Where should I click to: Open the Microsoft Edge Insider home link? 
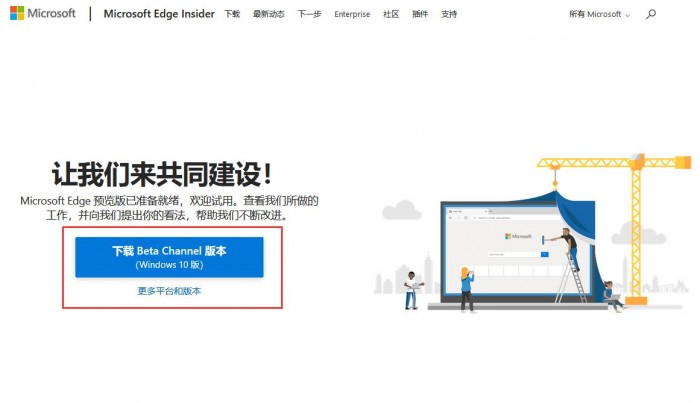159,14
